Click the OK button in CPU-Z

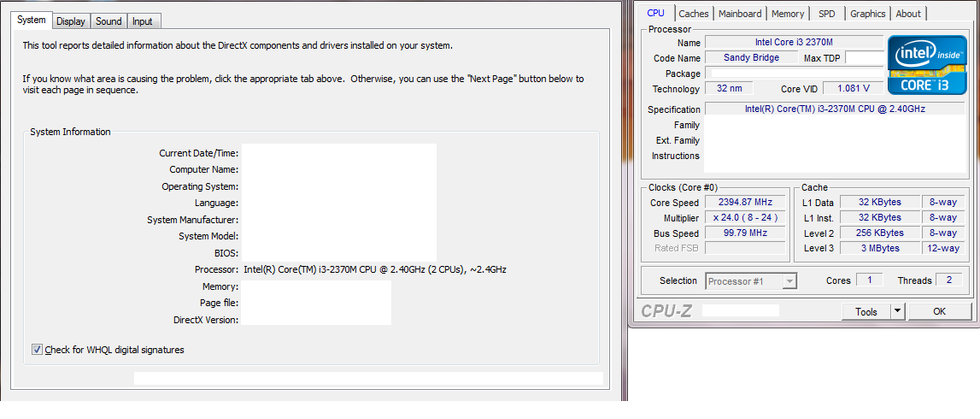pyautogui.click(x=939, y=312)
